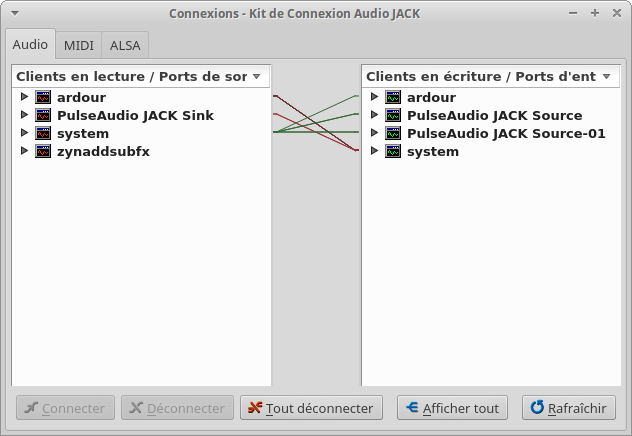Expand the PulseAudio JACK Source-01 input ports

pyautogui.click(x=374, y=133)
